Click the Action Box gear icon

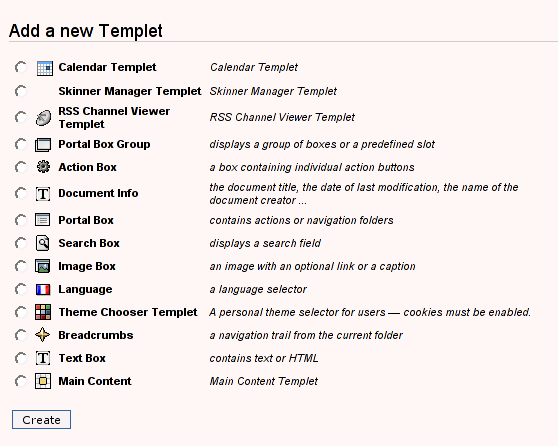pyautogui.click(x=43, y=167)
